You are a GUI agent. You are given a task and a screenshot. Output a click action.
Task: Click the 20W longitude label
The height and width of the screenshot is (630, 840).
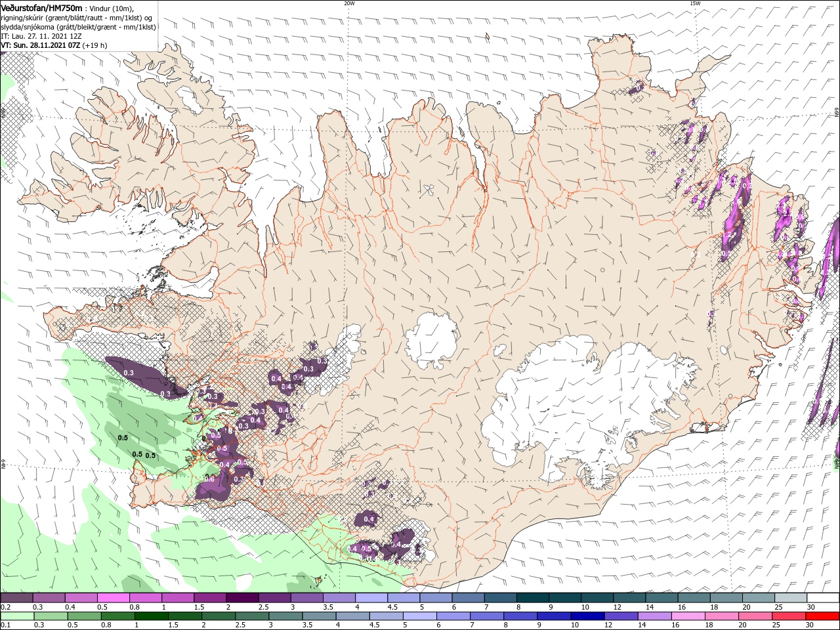(x=349, y=3)
